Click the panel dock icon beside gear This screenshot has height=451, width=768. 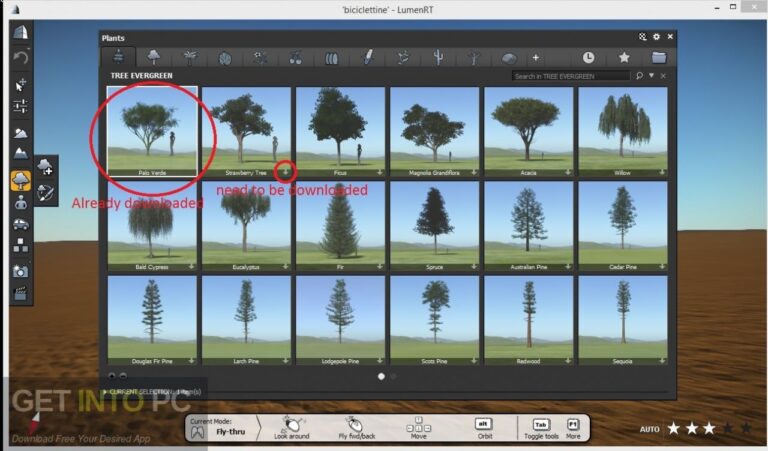(643, 37)
